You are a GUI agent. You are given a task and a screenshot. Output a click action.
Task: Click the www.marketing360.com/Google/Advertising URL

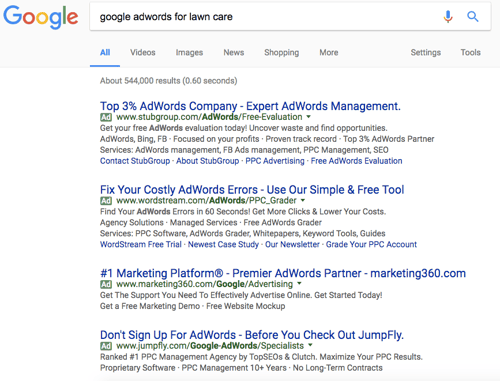(x=205, y=284)
